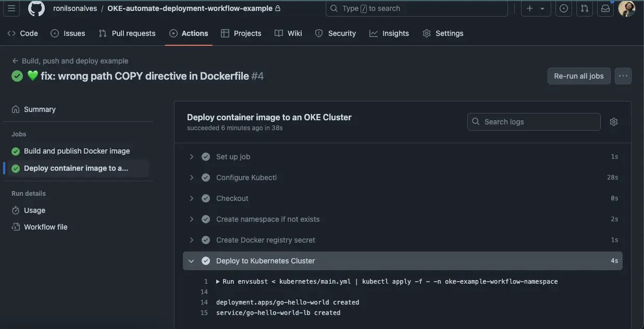Click Re-run all jobs button
The image size is (644, 329).
click(x=579, y=76)
